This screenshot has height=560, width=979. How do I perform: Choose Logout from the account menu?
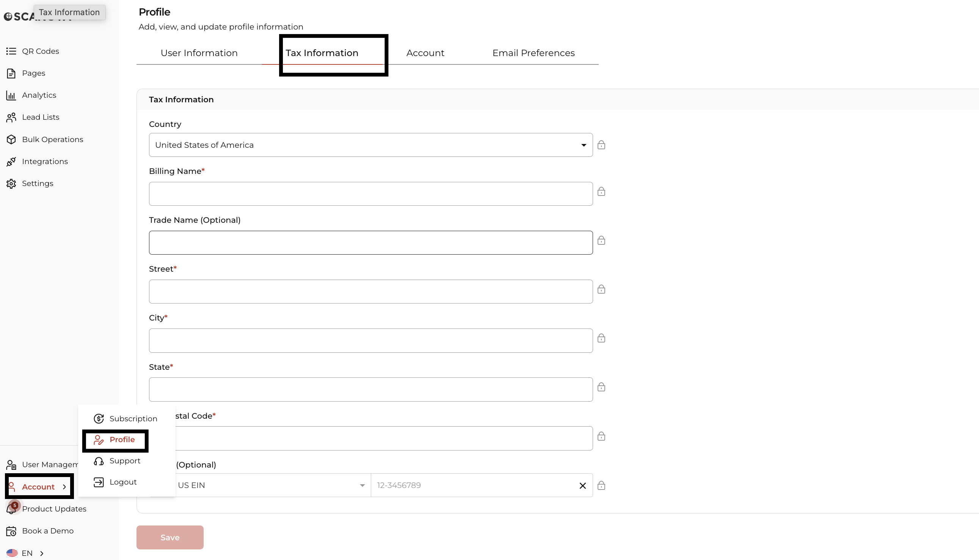pos(123,482)
